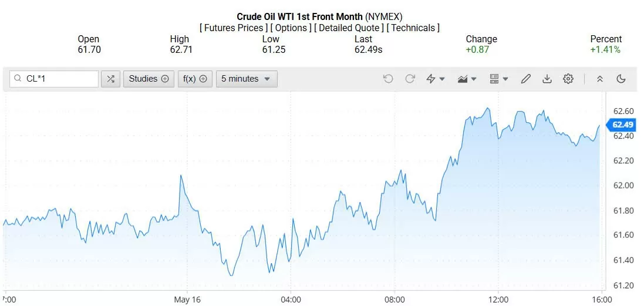The image size is (644, 306).
Task: Open the chart type area dropdown
Action: (467, 79)
